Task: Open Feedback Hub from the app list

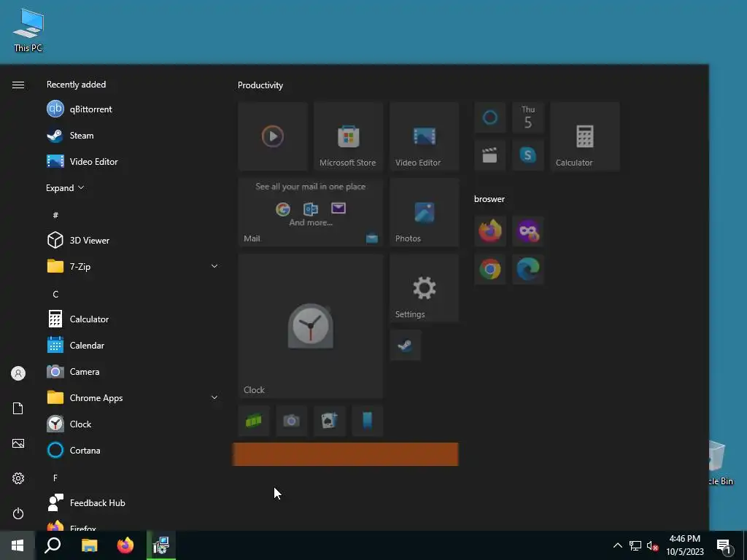Action: [x=133, y=503]
